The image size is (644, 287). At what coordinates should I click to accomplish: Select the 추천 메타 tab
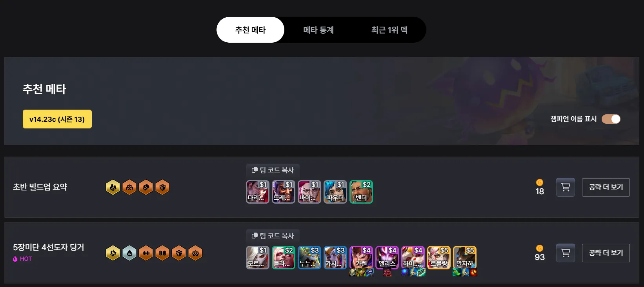250,30
